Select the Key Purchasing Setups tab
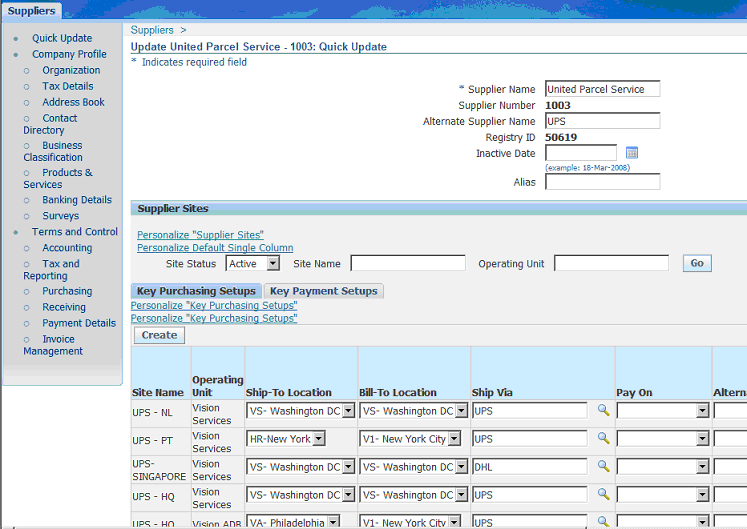Image resolution: width=747 pixels, height=529 pixels. click(x=196, y=291)
